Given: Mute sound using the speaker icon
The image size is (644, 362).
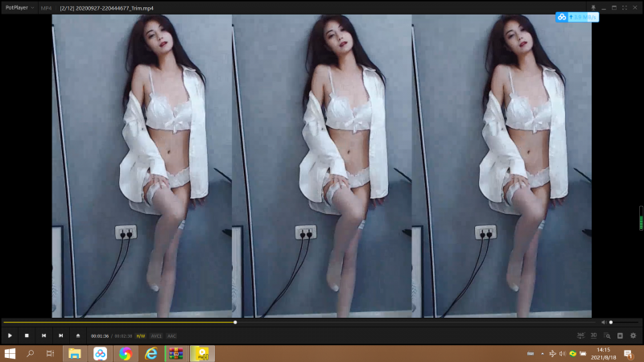Looking at the screenshot, I should click(x=604, y=323).
